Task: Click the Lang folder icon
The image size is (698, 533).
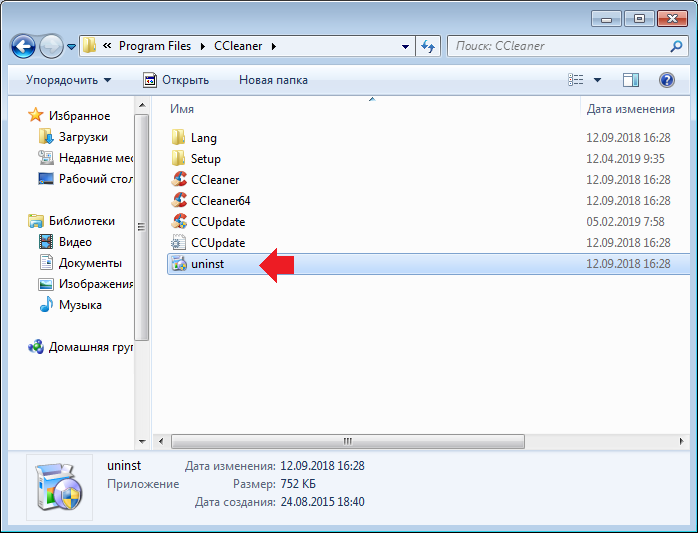Action: (179, 137)
